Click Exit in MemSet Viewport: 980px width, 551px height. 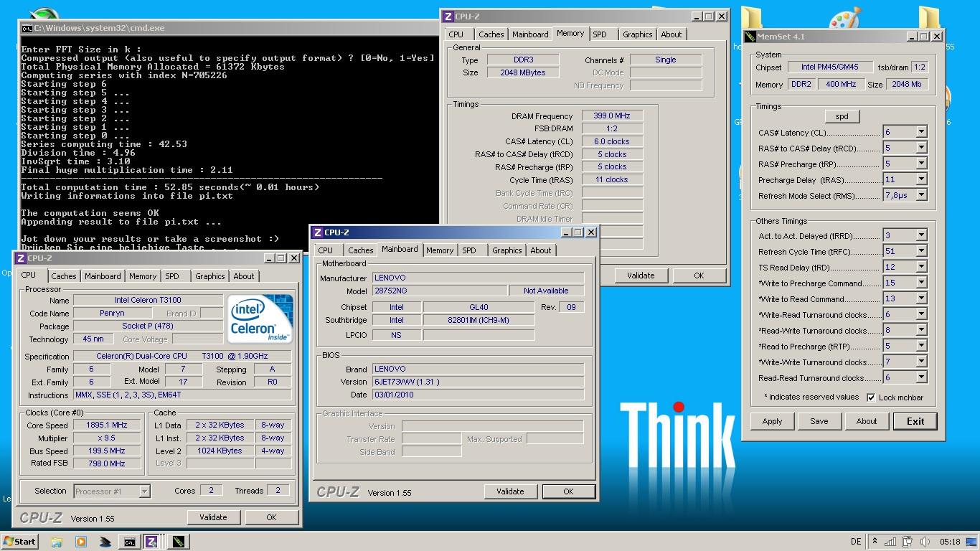click(x=915, y=421)
